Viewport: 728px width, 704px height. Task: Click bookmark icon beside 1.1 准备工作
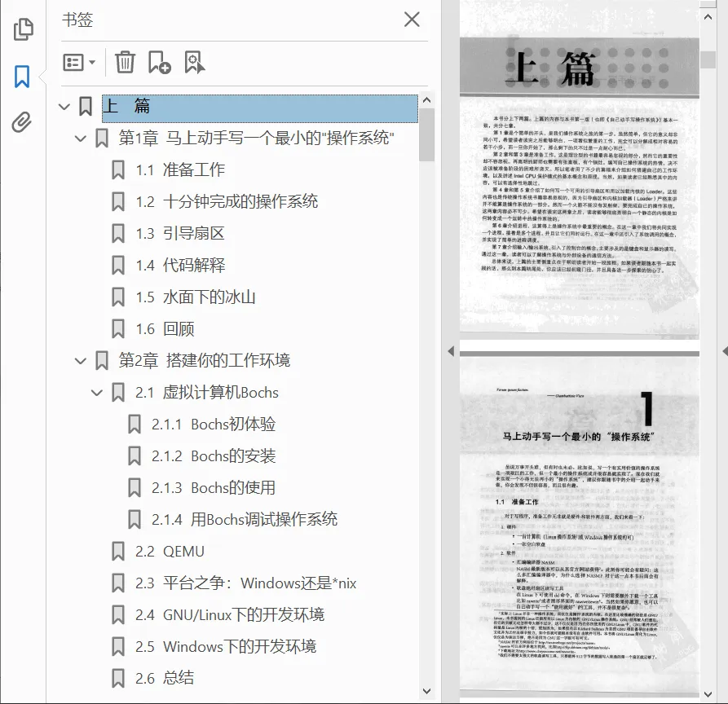[x=118, y=169]
